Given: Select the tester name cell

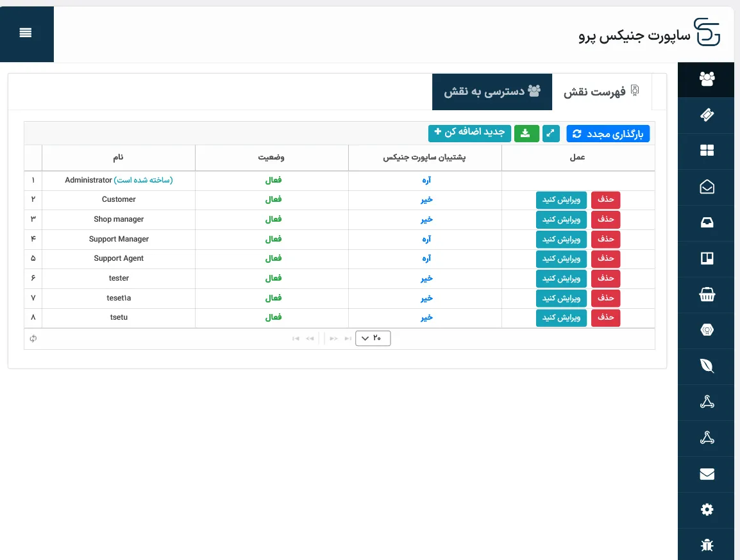Looking at the screenshot, I should click(119, 278).
